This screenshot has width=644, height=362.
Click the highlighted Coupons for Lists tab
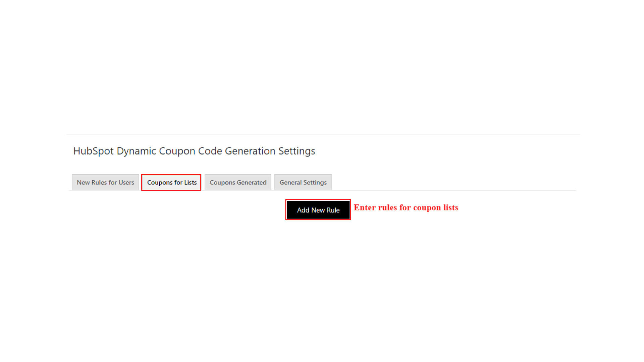(171, 182)
